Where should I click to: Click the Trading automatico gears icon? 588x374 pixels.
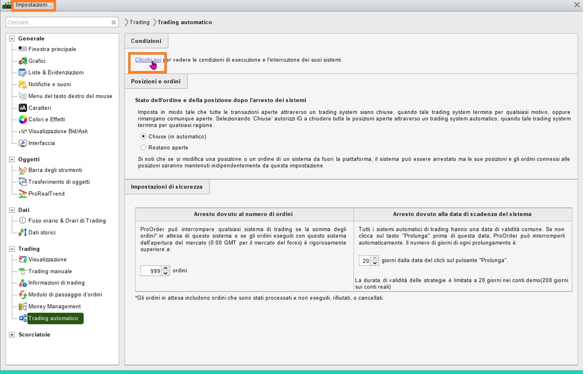pos(22,318)
